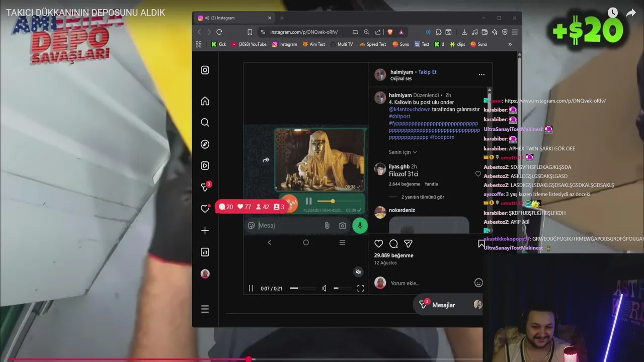Reply to ilyas.ghb with 'Yanıtla'
Screen dimensions: 644x362
point(431,184)
